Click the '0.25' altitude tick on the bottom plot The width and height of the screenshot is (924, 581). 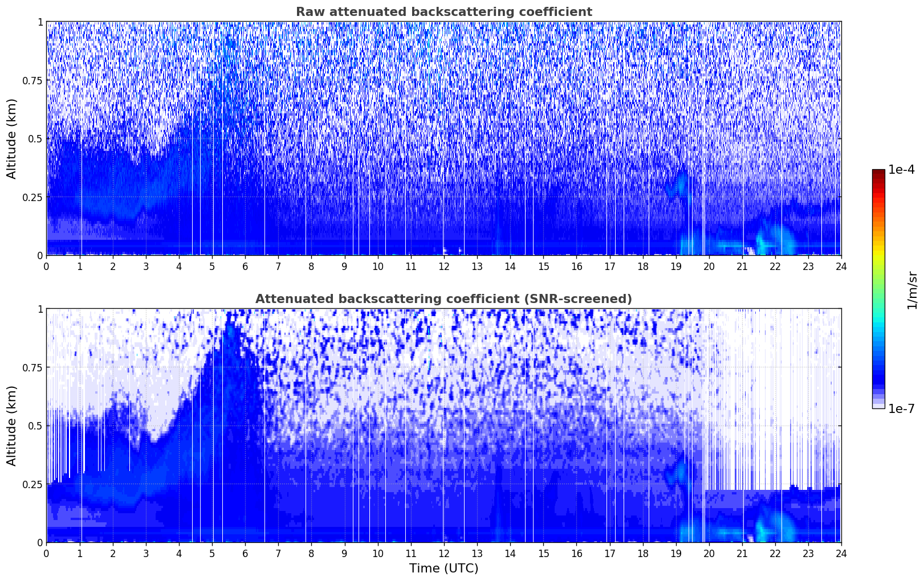(32, 484)
